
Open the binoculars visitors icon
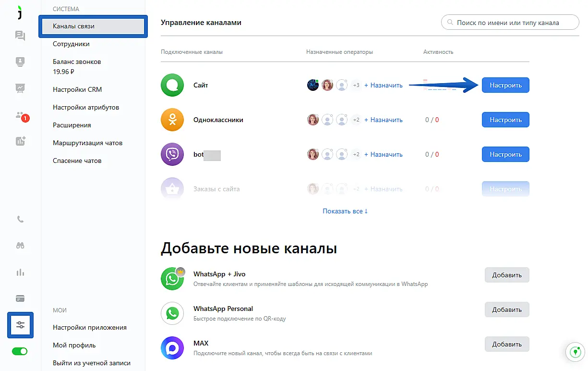pyautogui.click(x=20, y=246)
